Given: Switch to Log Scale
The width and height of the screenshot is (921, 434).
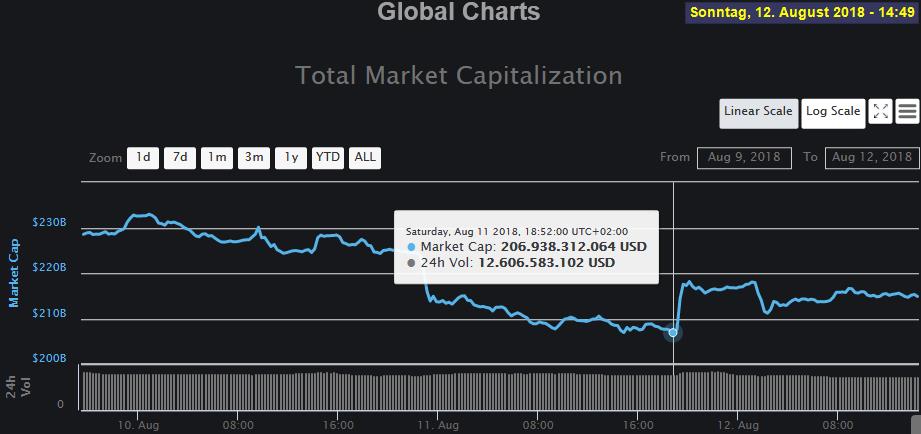Looking at the screenshot, I should (x=833, y=112).
